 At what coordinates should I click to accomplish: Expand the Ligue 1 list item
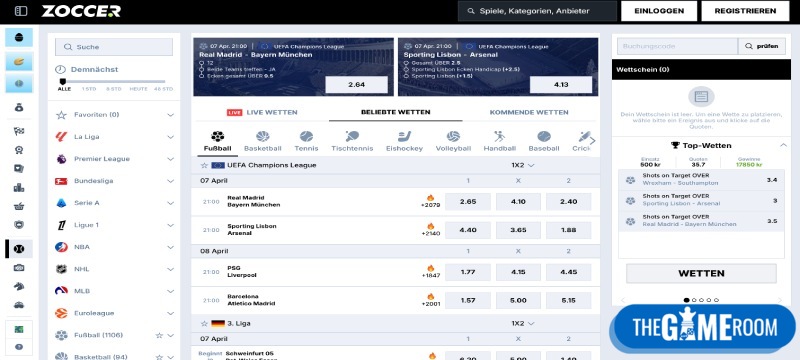coord(170,225)
